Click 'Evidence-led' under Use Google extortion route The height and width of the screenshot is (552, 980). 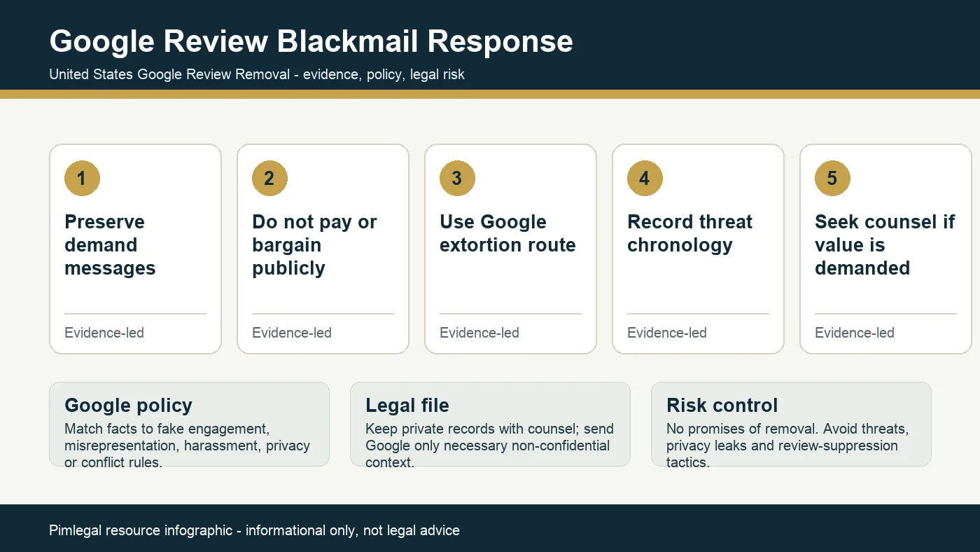click(479, 333)
